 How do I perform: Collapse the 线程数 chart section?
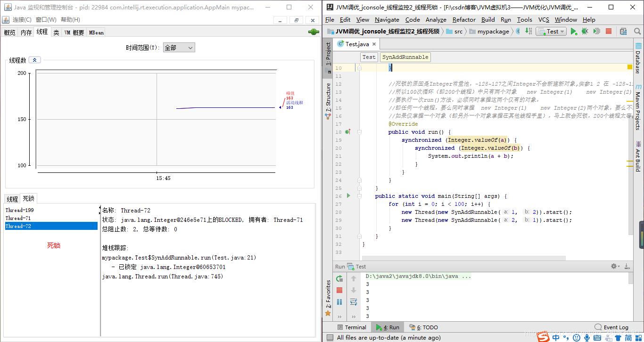[34, 60]
